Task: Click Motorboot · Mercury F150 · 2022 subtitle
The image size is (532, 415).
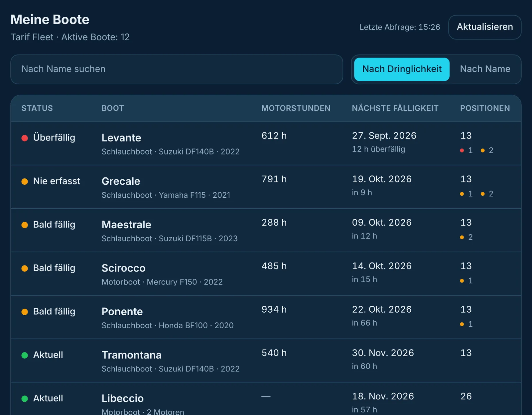Action: pos(162,282)
